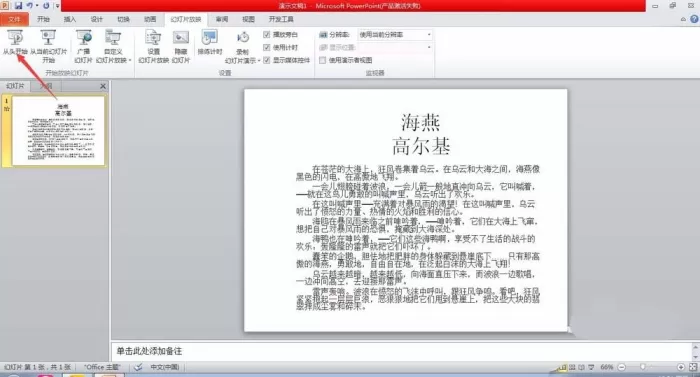700x377 pixels.
Task: Start slideshow from current slide (从当前幻灯片开始)
Action: coord(48,46)
